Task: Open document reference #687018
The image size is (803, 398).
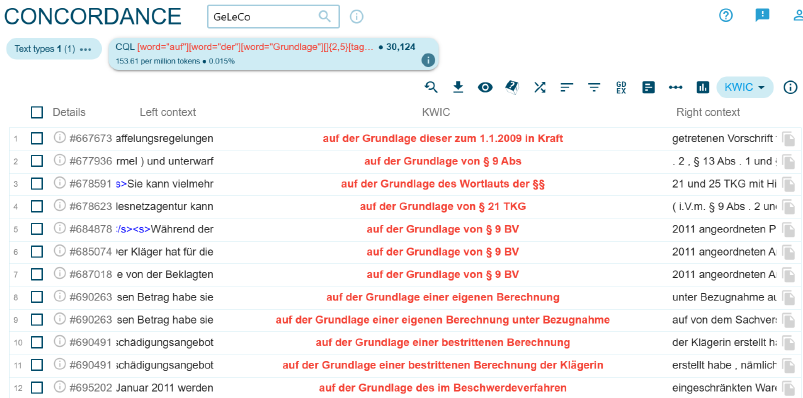Action: click(91, 275)
